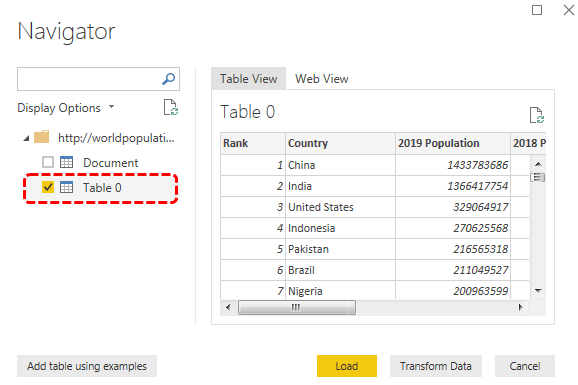Click the 270625568 population value
Viewport: 578px width, 385px height.
tap(481, 228)
